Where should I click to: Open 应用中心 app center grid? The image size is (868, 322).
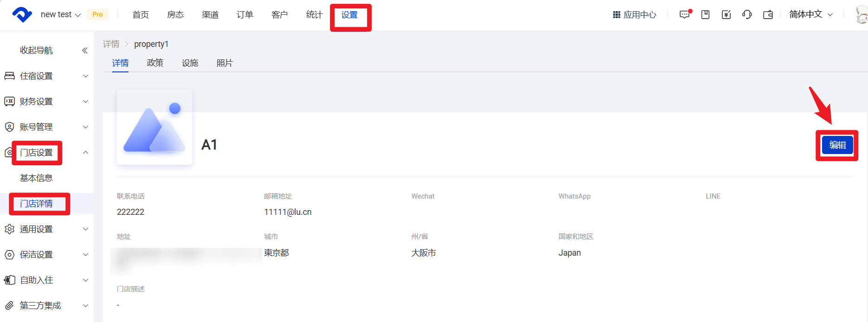(634, 15)
